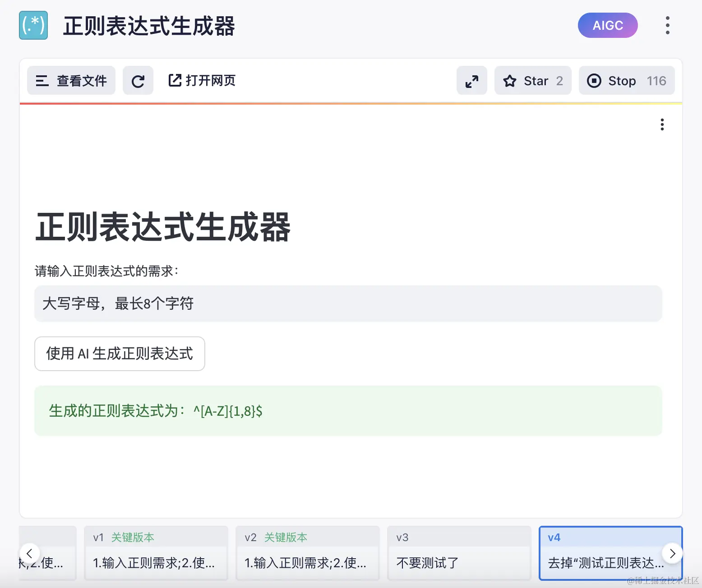Screen dimensions: 702x588
Task: Click the label 请输入正则表达式的需求
Action: tap(107, 271)
